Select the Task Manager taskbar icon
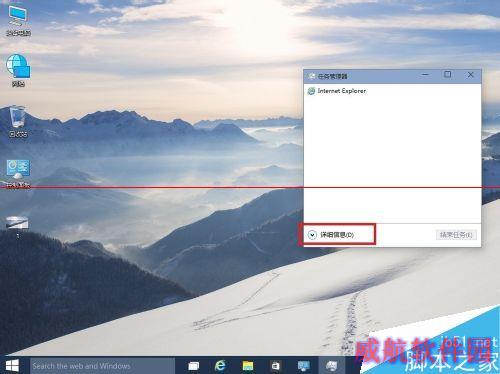The height and width of the screenshot is (374, 500). coord(331,366)
